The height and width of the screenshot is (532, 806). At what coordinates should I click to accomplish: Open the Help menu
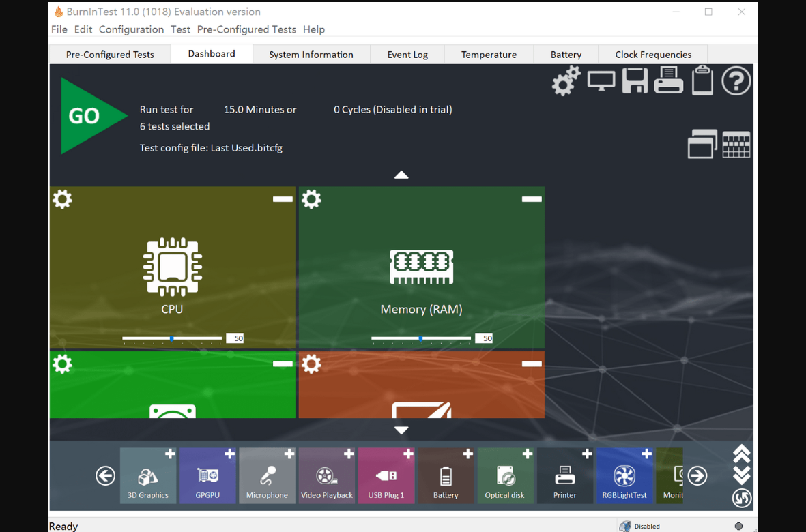pos(314,29)
